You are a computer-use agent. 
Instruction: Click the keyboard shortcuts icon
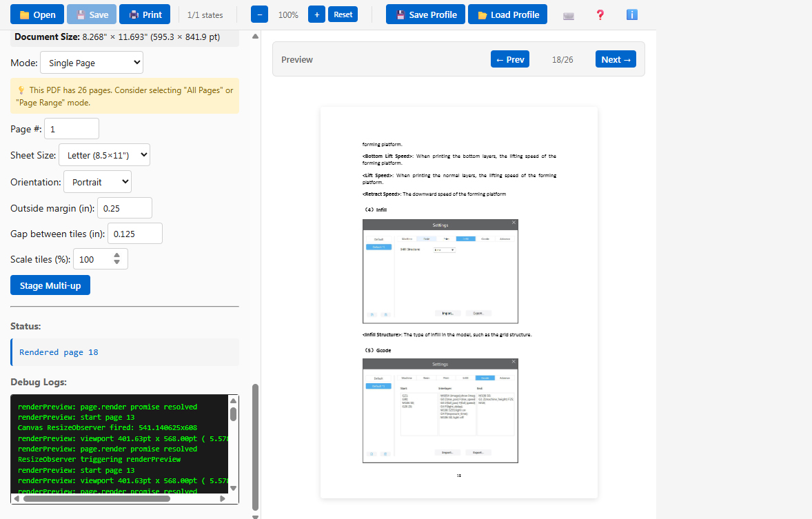pyautogui.click(x=569, y=15)
